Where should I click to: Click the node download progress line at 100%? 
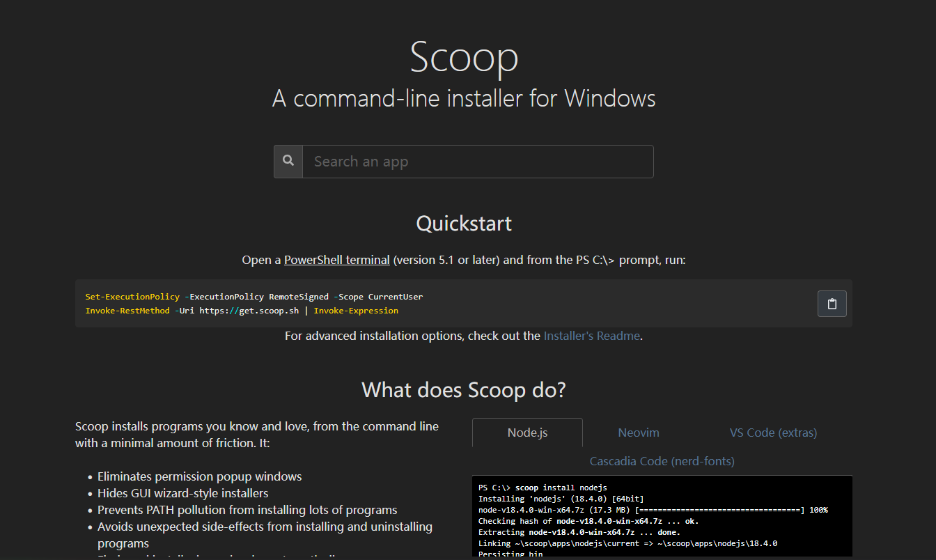click(x=653, y=510)
